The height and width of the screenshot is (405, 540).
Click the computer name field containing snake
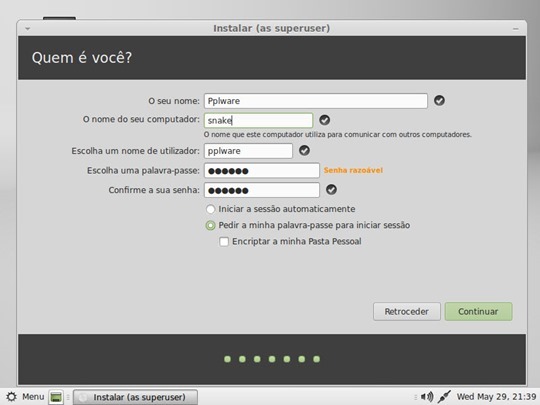(x=258, y=120)
